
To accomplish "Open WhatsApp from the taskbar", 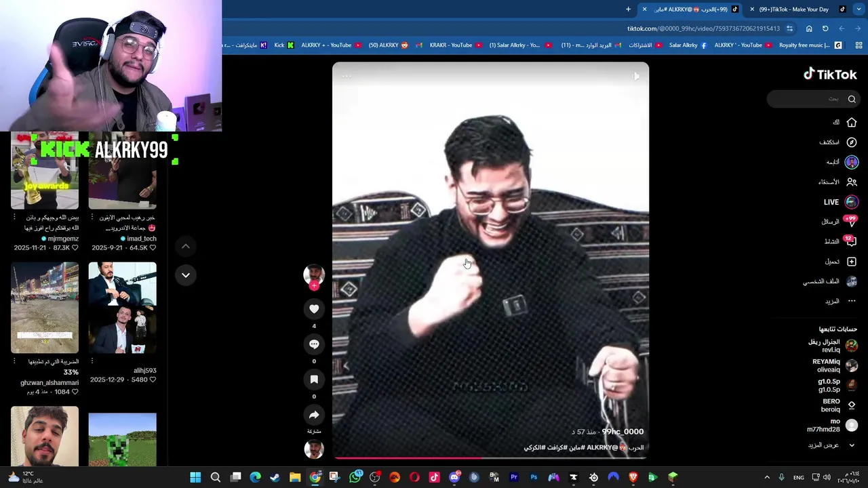I will (355, 477).
